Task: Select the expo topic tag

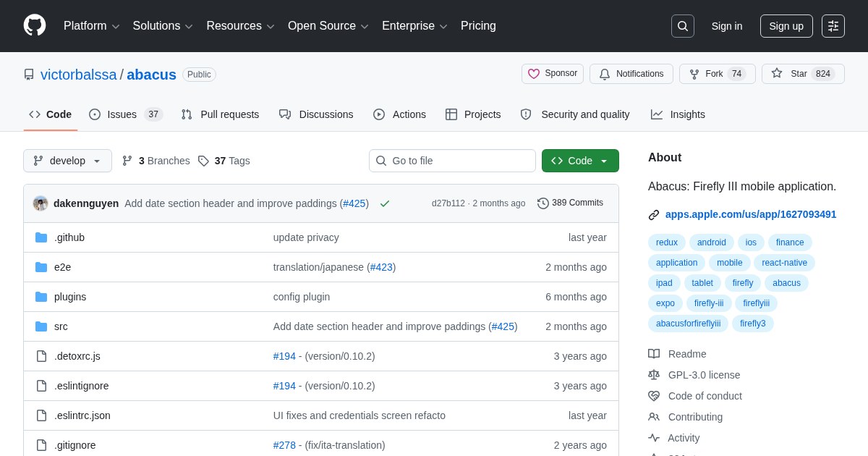Action: pyautogui.click(x=665, y=303)
